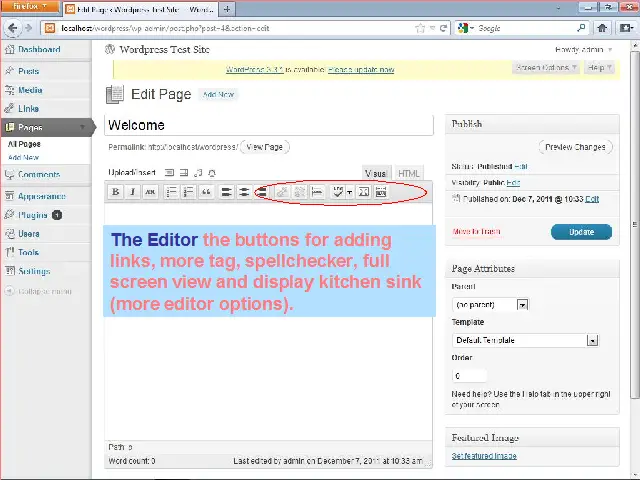Viewport: 640px width, 480px height.
Task: Switch editor to fullscreen mode
Action: (364, 192)
